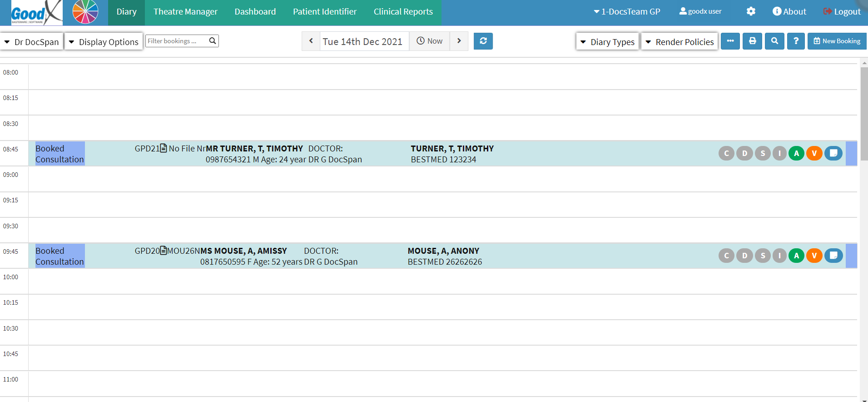The height and width of the screenshot is (402, 868).
Task: Open the Clinical Reports tab
Action: [403, 12]
